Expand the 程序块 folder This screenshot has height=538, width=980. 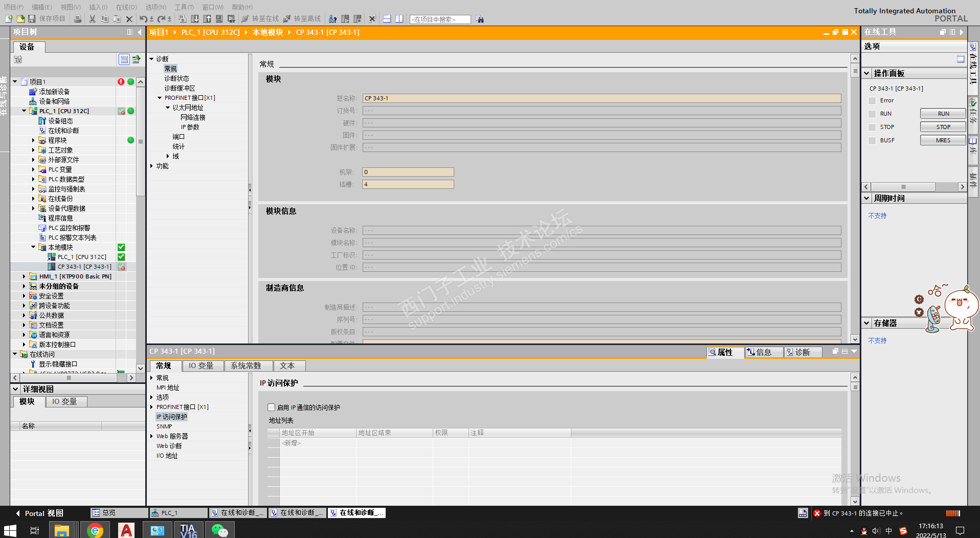33,140
